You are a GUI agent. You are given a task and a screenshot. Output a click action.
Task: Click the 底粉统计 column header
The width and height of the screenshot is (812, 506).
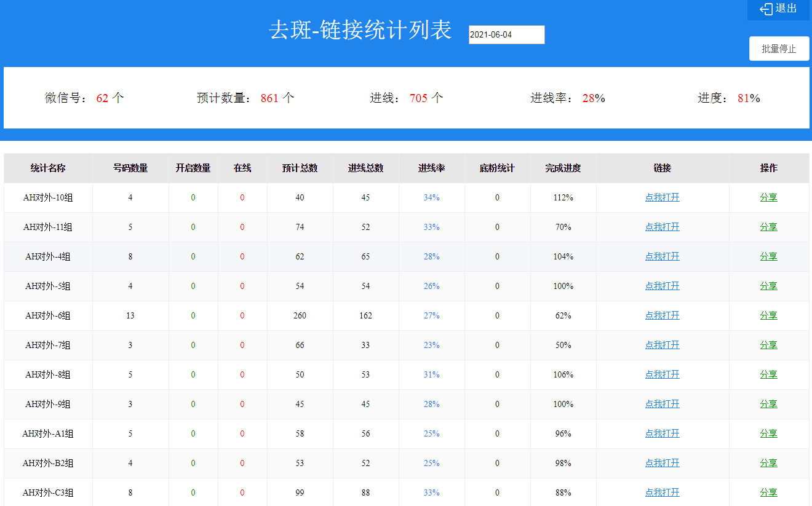(498, 168)
